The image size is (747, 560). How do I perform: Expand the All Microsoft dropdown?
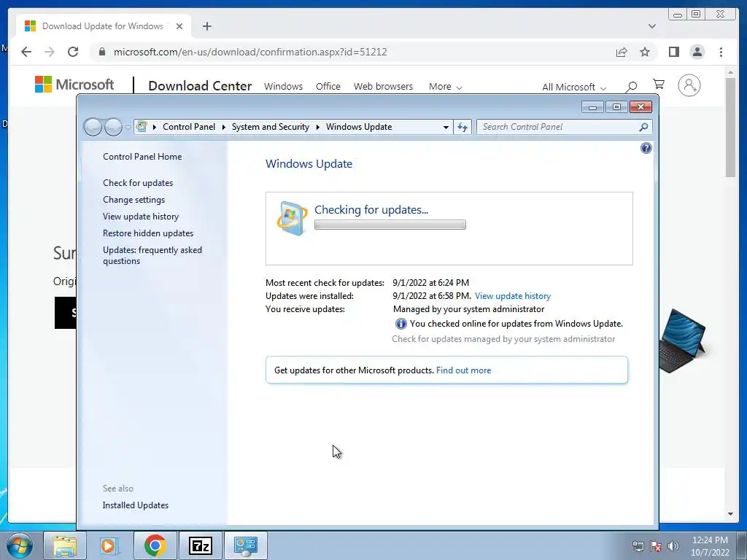click(573, 87)
